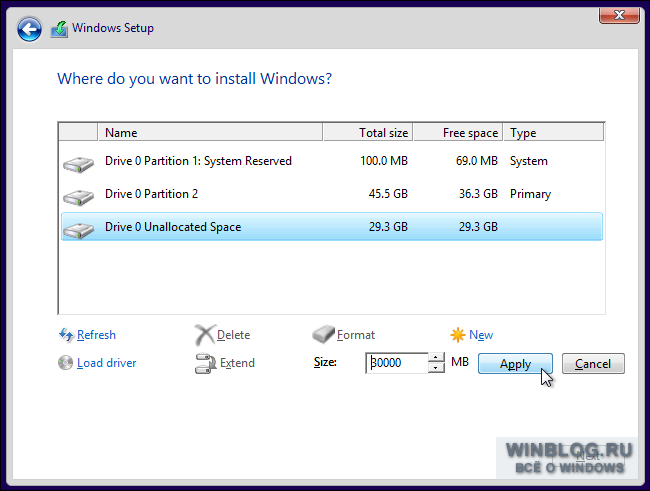Click the Delete X icon
The height and width of the screenshot is (491, 650).
[x=205, y=335]
